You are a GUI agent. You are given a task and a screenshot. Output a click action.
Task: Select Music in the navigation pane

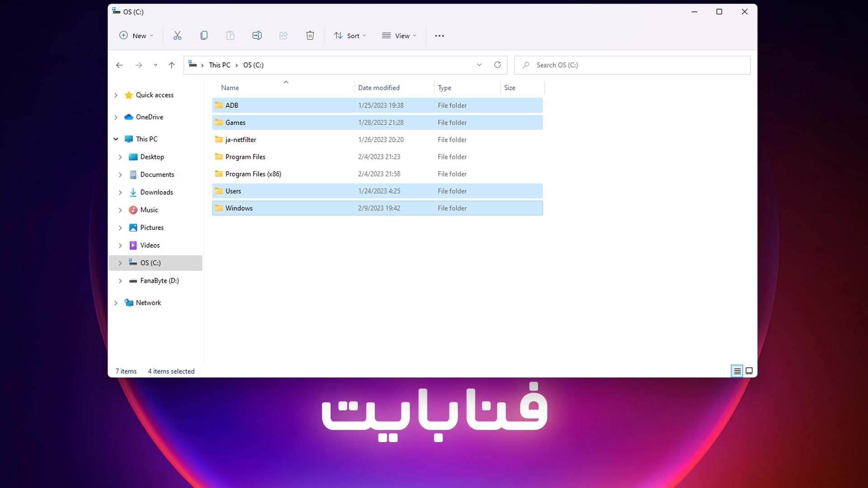[149, 210]
